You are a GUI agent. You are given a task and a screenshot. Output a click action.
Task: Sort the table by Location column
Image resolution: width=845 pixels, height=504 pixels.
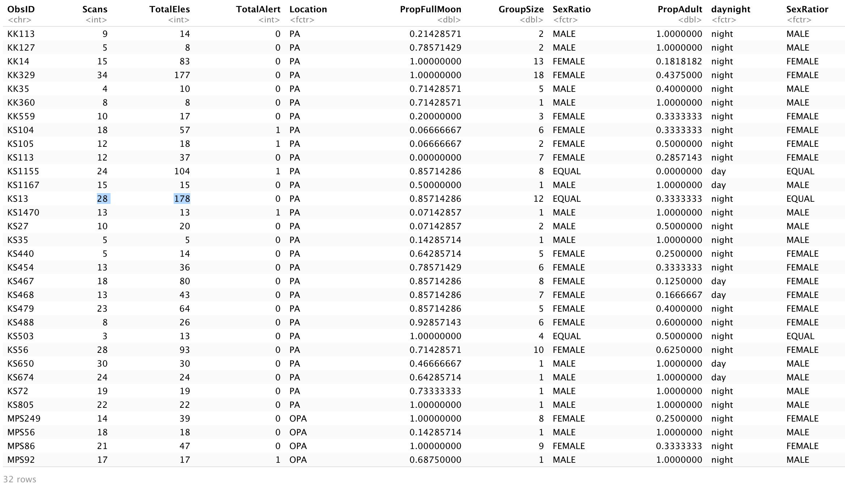point(308,9)
